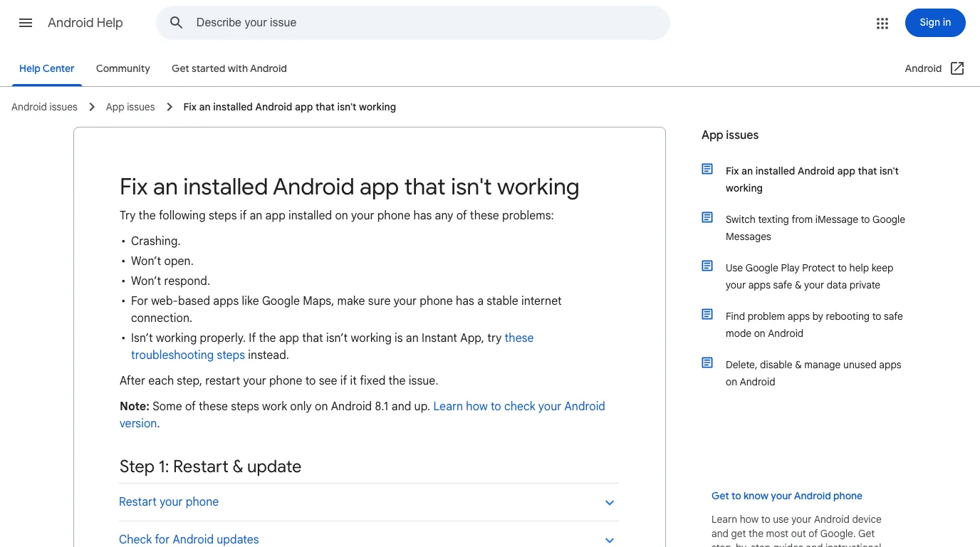This screenshot has height=547, width=980.
Task: Focus the Describe your issue search field
Action: click(413, 23)
